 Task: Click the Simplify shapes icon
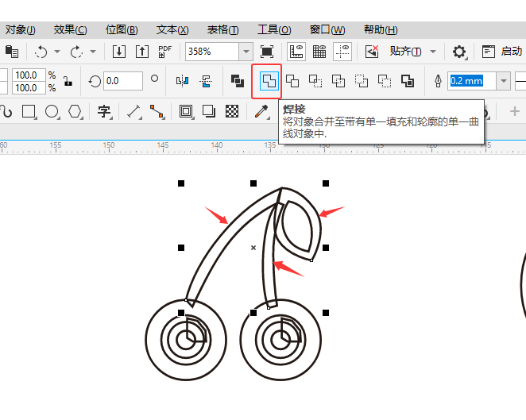pyautogui.click(x=338, y=81)
